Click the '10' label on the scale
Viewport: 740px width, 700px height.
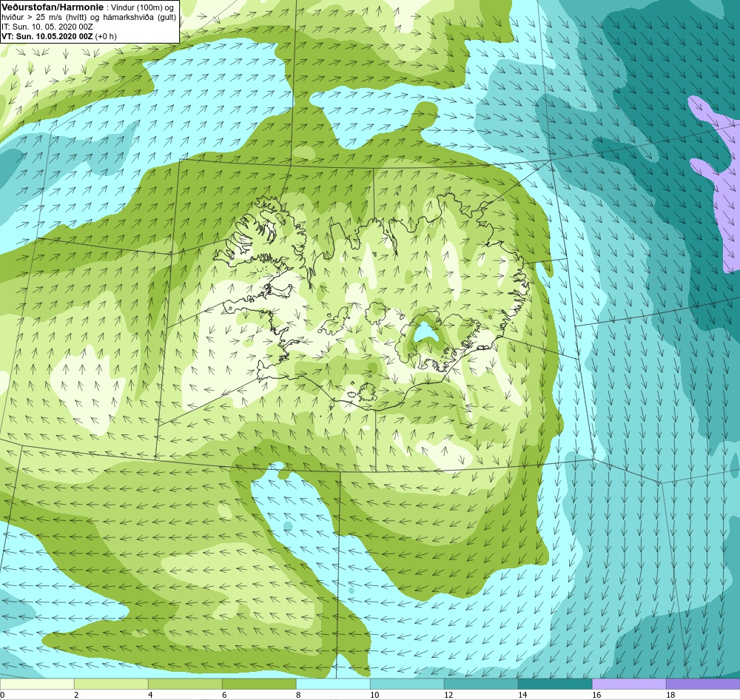[x=374, y=695]
